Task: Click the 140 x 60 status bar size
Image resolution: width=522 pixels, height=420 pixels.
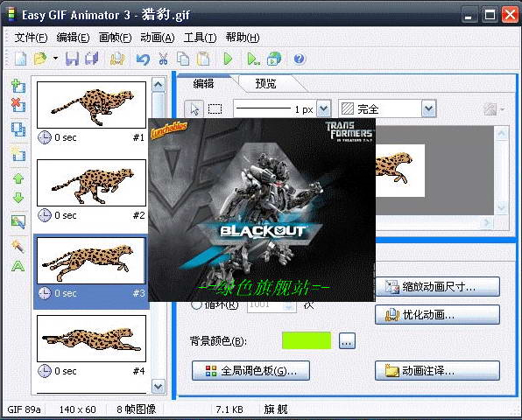Action: (78, 409)
